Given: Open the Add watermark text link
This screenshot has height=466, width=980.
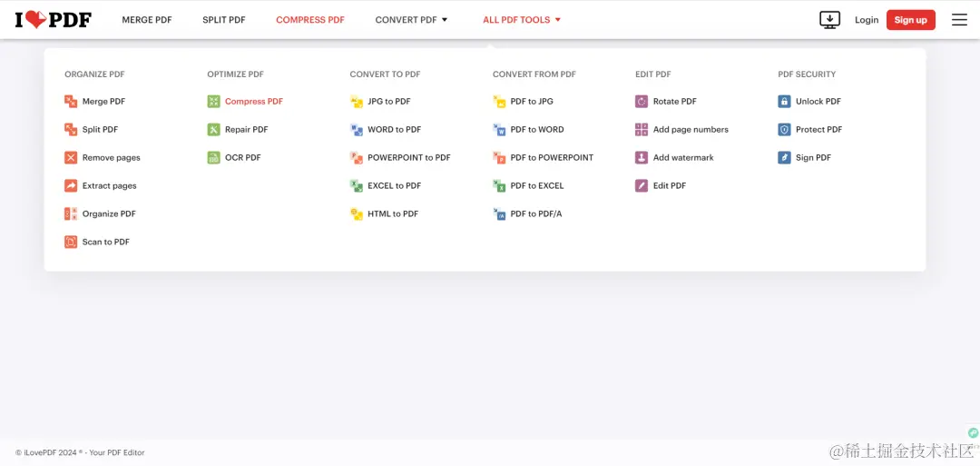Looking at the screenshot, I should pyautogui.click(x=683, y=158).
